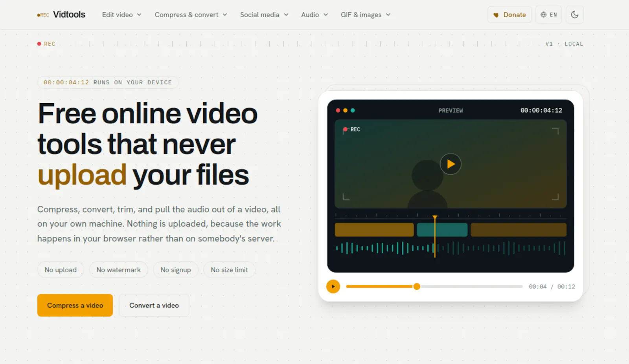Click the REC logo icon beside Vidtools
Image resolution: width=629 pixels, height=364 pixels.
pos(43,15)
